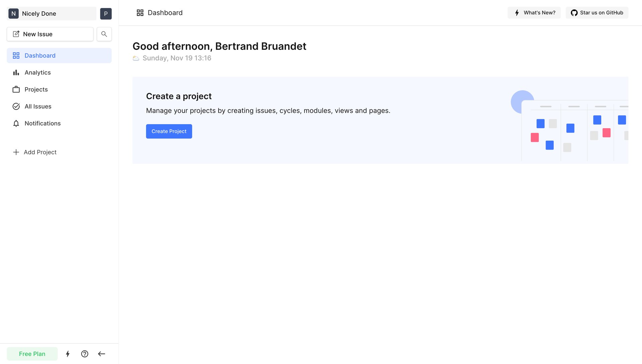Image resolution: width=642 pixels, height=364 pixels.
Task: Click the GitHub logo icon
Action: click(574, 13)
